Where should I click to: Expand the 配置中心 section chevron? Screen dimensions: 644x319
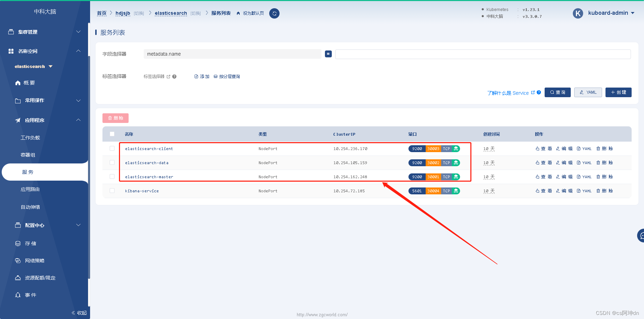[x=78, y=225]
